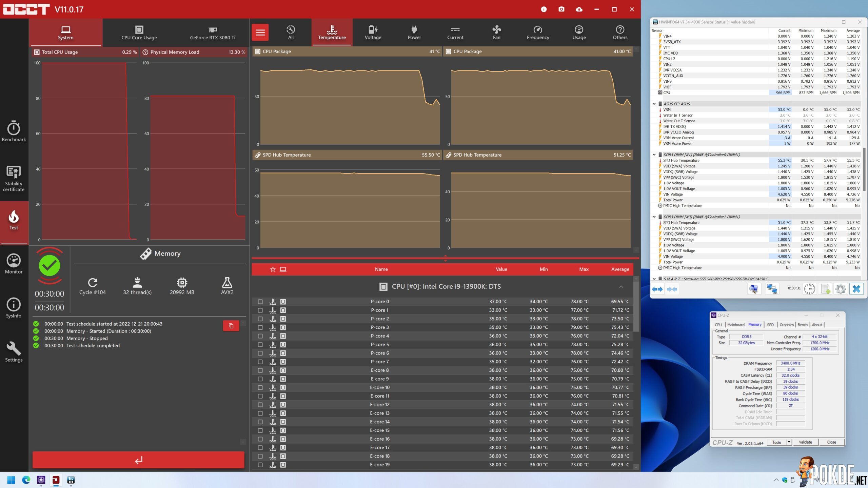The image size is (868, 488).
Task: Check the E-core 8 checkbox
Action: coord(260,370)
